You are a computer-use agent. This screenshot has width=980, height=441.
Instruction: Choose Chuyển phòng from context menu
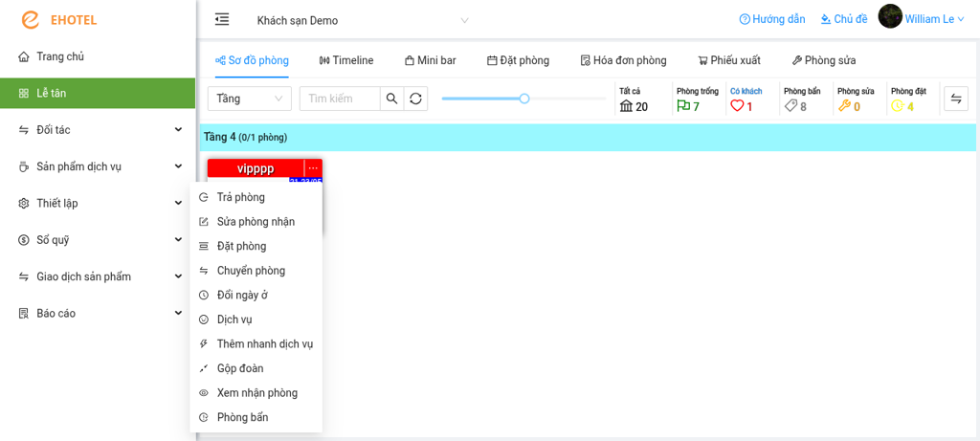[x=256, y=271]
